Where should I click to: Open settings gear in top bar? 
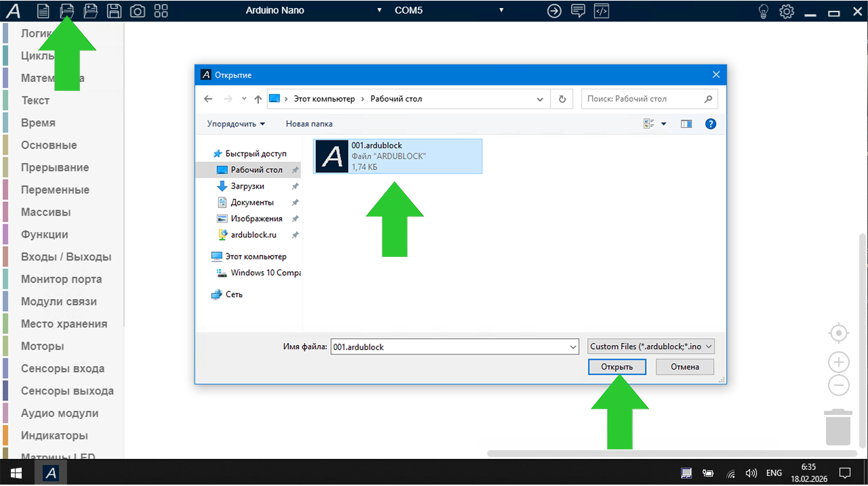tap(787, 11)
